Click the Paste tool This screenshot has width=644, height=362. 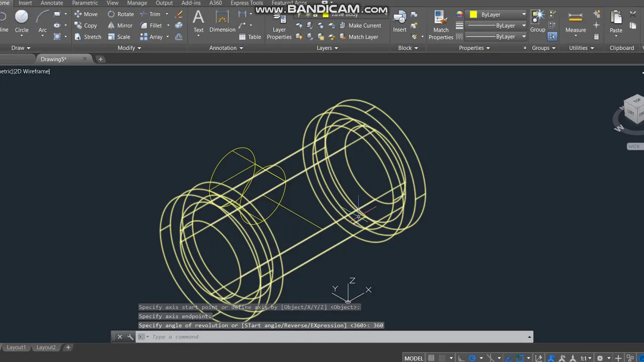[x=616, y=23]
